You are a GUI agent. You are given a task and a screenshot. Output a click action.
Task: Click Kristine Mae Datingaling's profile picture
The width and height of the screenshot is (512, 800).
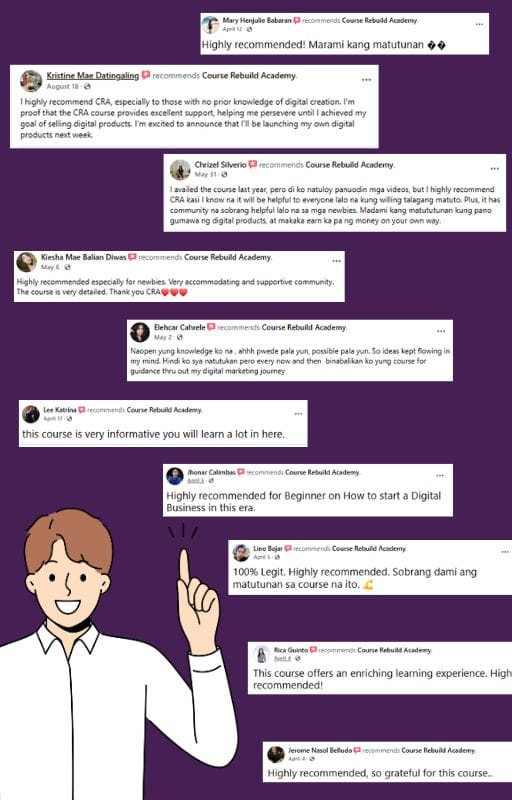(31, 81)
